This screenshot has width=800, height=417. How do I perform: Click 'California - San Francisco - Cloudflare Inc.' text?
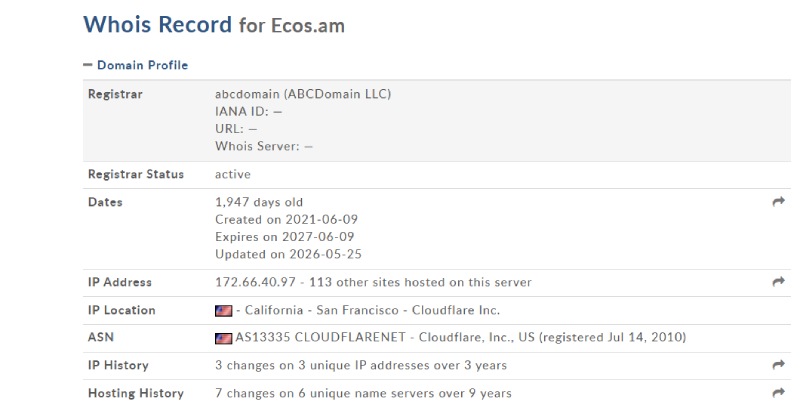[x=372, y=310]
